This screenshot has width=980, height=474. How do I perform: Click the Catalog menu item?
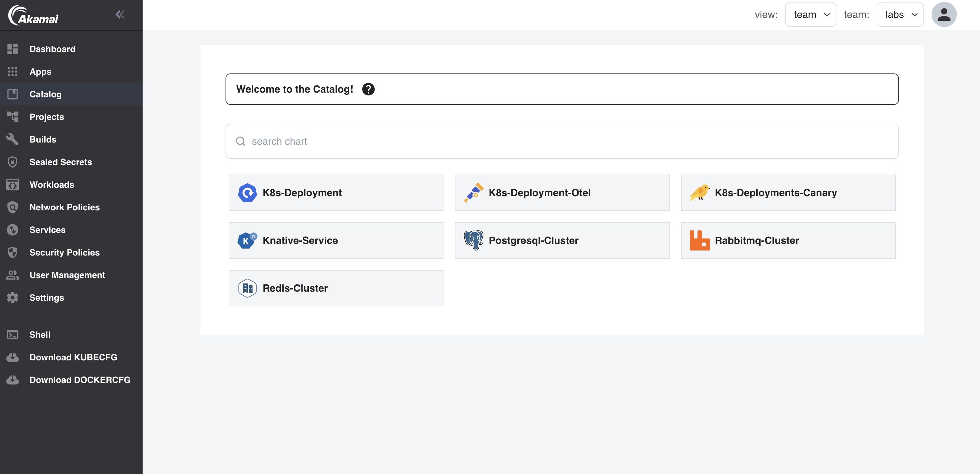(x=45, y=94)
